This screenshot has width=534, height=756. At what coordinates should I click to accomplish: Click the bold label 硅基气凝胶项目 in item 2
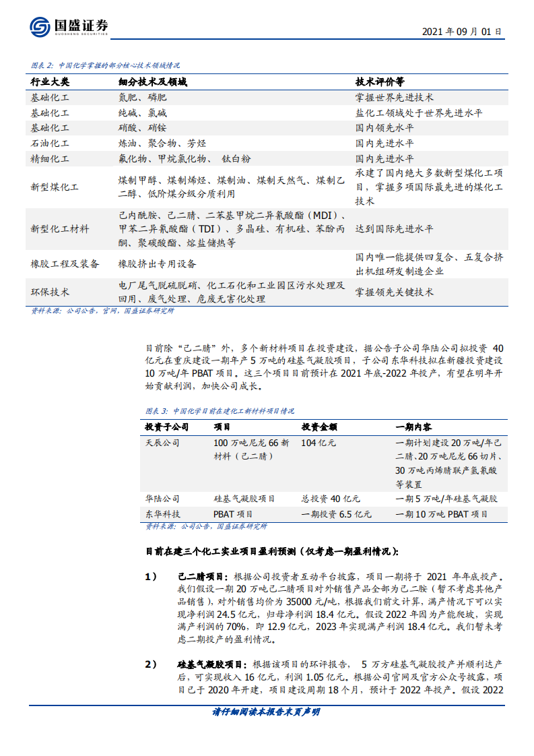tap(213, 664)
